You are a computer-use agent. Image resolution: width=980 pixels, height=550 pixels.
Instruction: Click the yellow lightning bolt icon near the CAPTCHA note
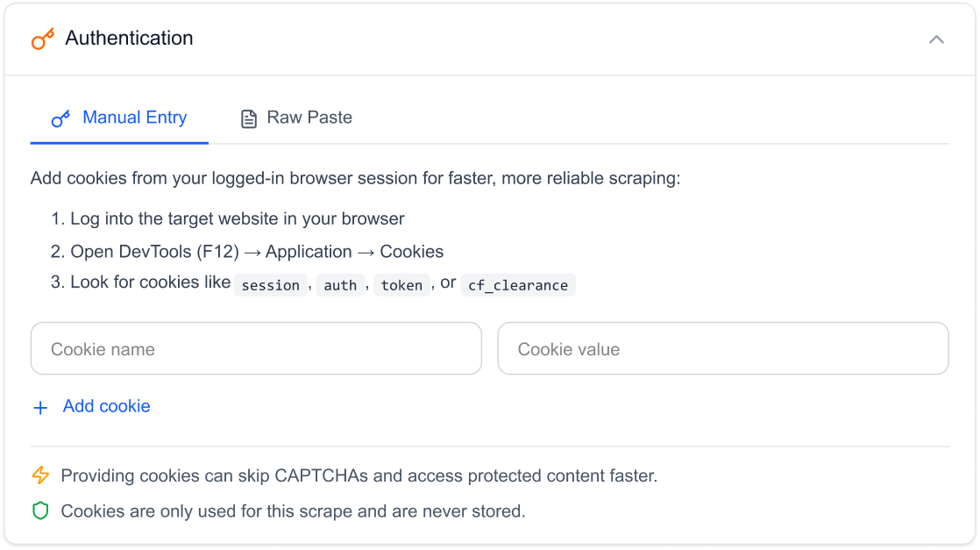39,475
